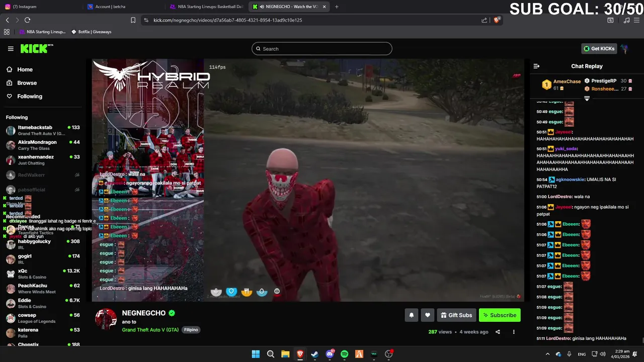This screenshot has height=362, width=644.
Task: Open AmexChase top gifter entry
Action: coord(561,84)
